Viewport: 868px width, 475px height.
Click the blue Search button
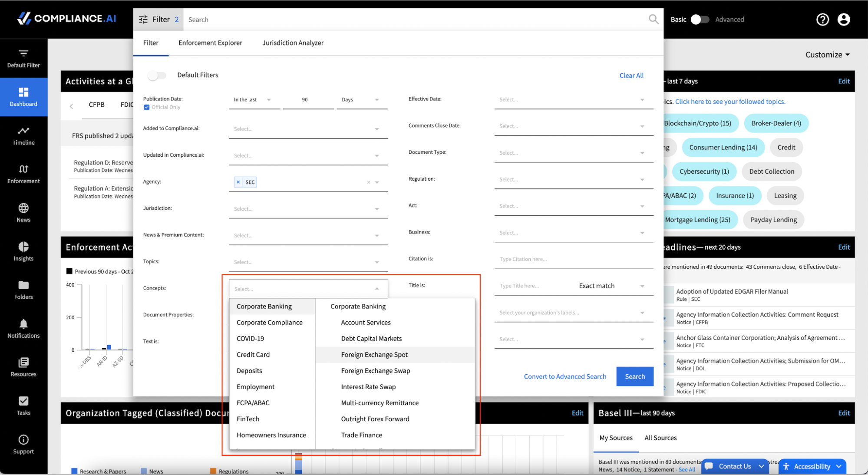tap(634, 376)
